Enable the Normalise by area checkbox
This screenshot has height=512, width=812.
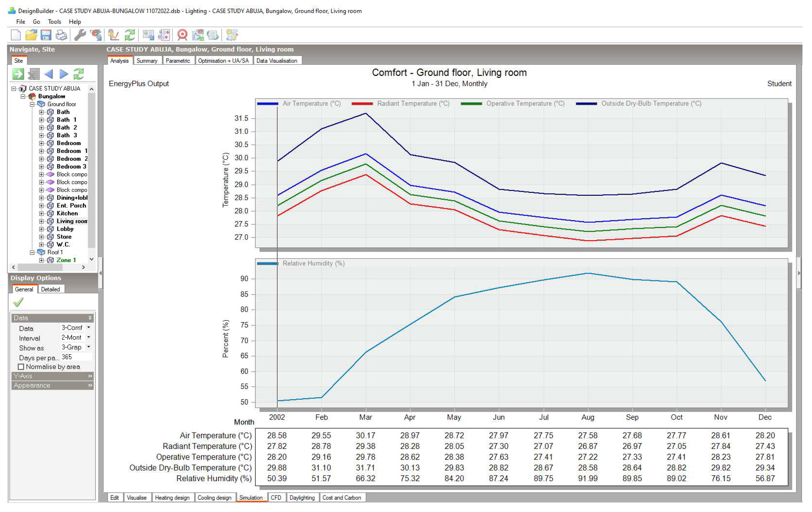click(x=21, y=367)
